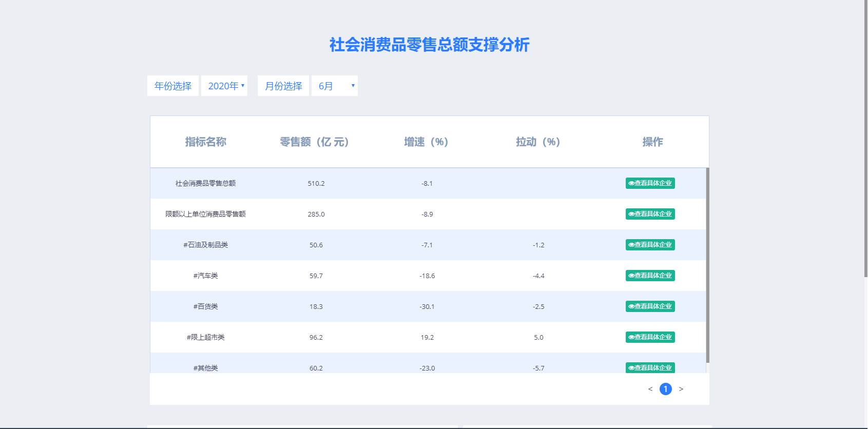Viewport: 868px width, 429px height.
Task: Click eye icon in #汽车类 row
Action: tap(631, 276)
